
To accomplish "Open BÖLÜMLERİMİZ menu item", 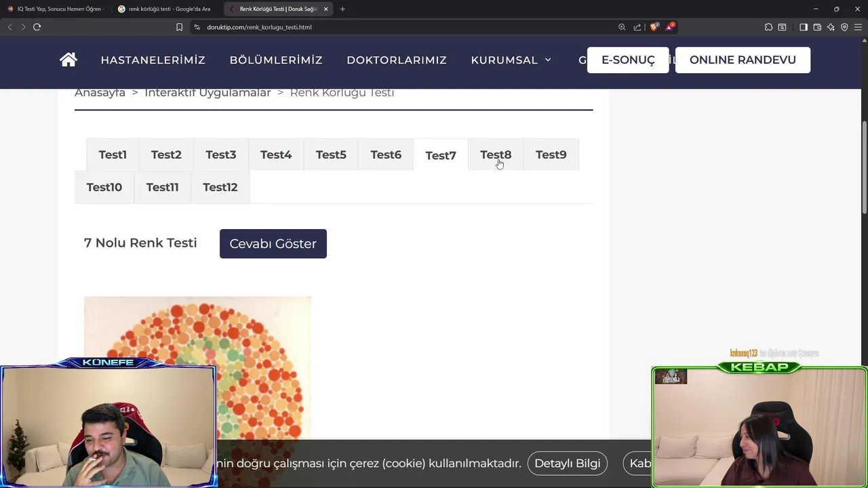I will point(276,60).
